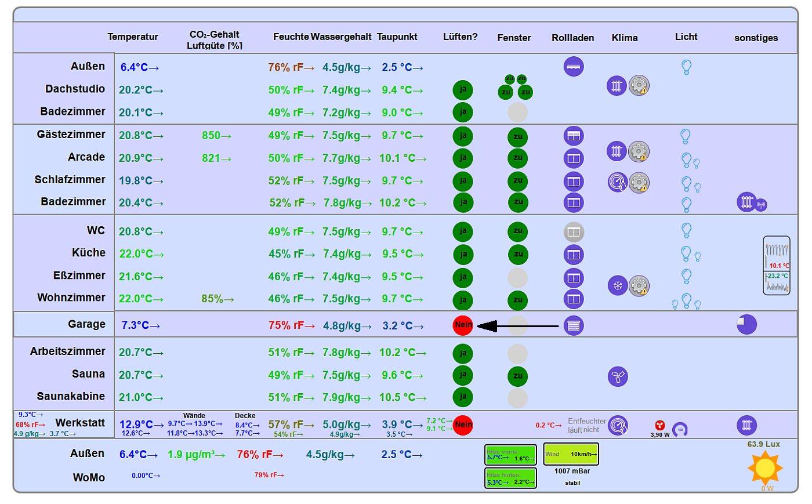Open the Dachstudio radiator climate icon
The height and width of the screenshot is (504, 812).
coord(617,86)
